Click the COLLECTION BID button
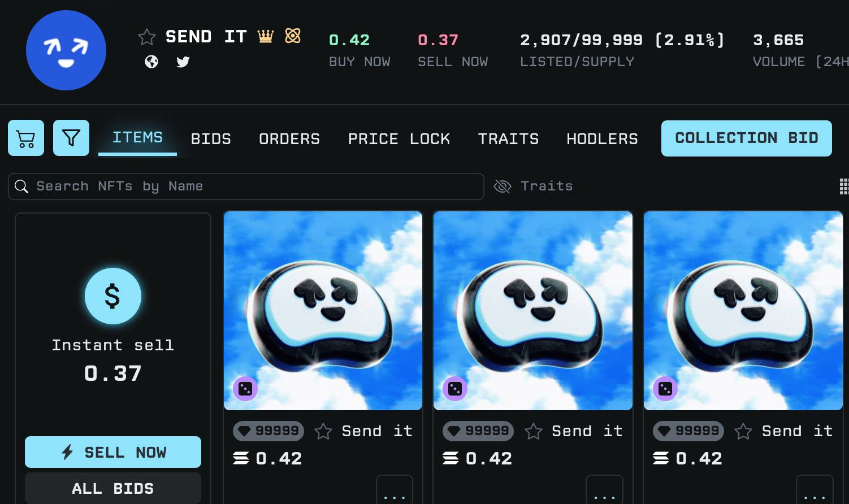Viewport: 849px width, 504px height. 746,138
